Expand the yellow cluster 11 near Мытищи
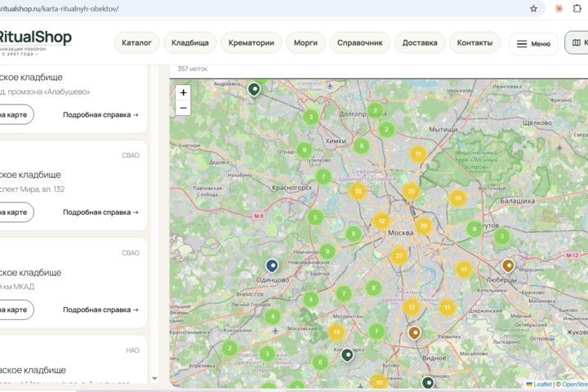 pos(418,154)
